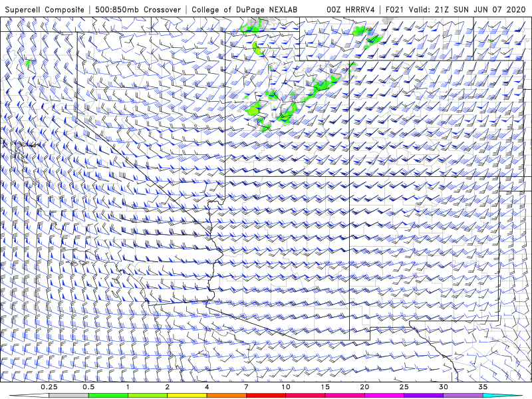
Task: Select the 15–20 colorbar segment
Action: [344, 396]
